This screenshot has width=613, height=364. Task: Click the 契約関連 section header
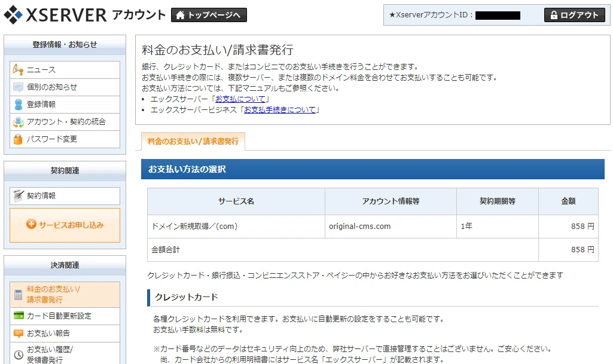(65, 171)
